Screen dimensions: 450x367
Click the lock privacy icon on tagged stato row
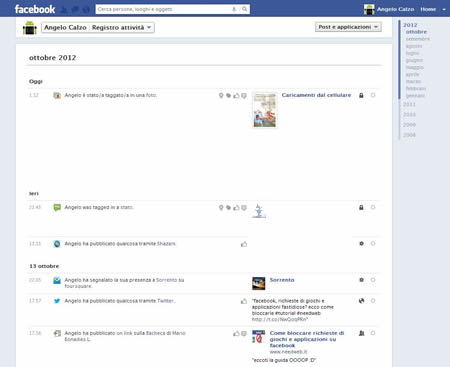coord(361,207)
